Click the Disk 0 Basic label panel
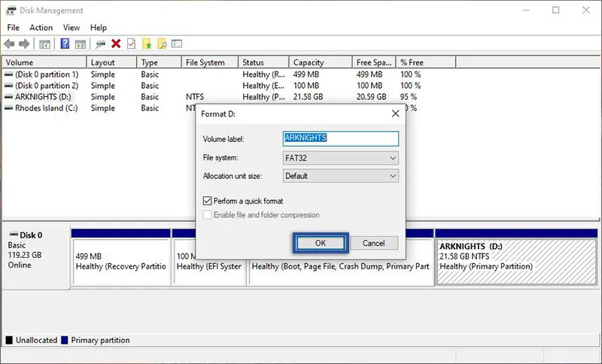Viewport: 602px width, 364px height. tap(35, 257)
